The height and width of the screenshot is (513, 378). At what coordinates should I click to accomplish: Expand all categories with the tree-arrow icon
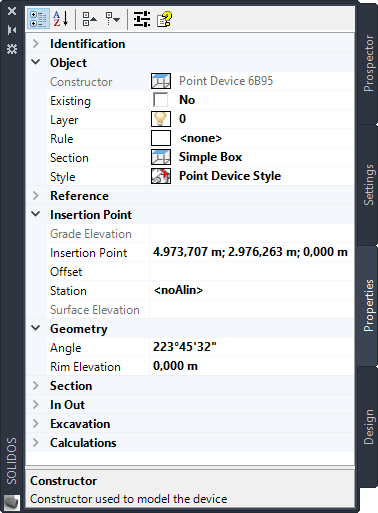pyautogui.click(x=113, y=19)
